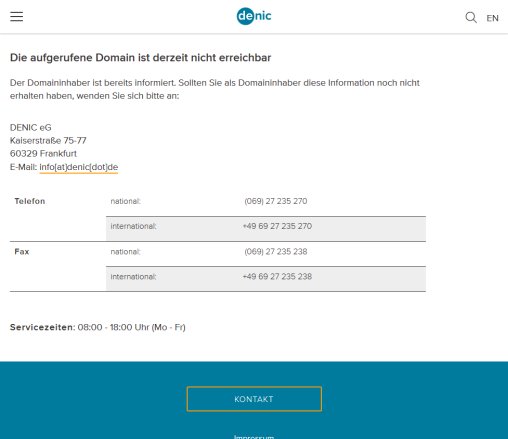Screen dimensions: 508x439
Task: Open the hamburger navigation menu
Action: pos(16,16)
